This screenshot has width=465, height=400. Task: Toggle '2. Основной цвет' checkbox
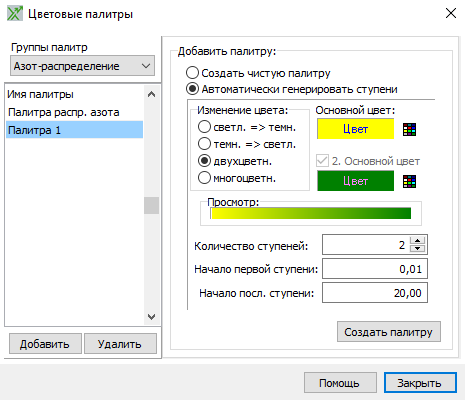322,161
